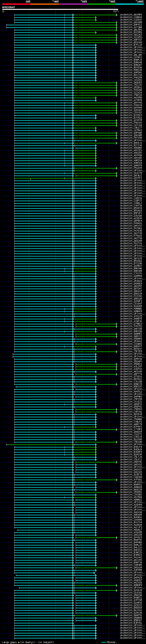This screenshot has height=644, width=146.
Task: Click hit UniRef100_A7F6D1
Action: click(131, 480)
